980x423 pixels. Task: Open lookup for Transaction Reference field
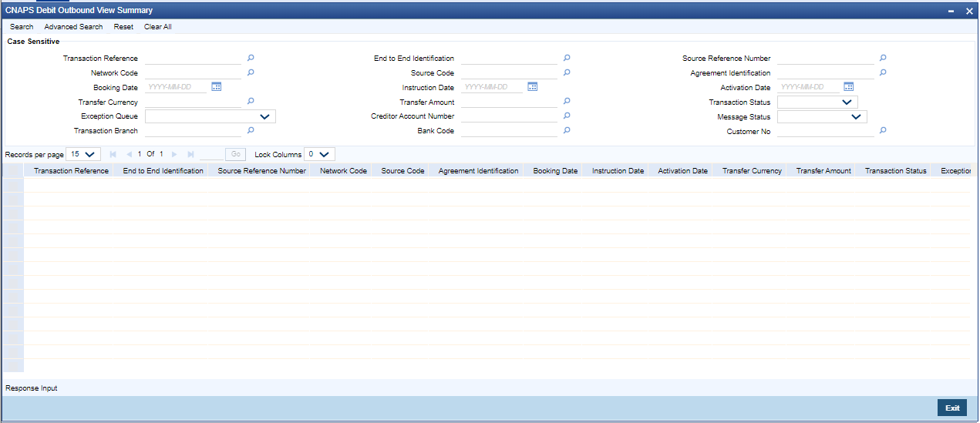point(251,58)
